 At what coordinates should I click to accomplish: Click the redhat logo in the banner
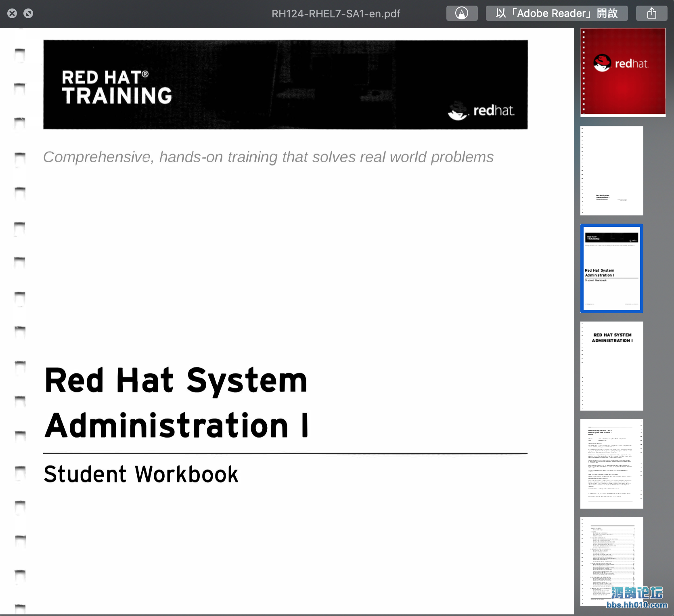pyautogui.click(x=481, y=111)
